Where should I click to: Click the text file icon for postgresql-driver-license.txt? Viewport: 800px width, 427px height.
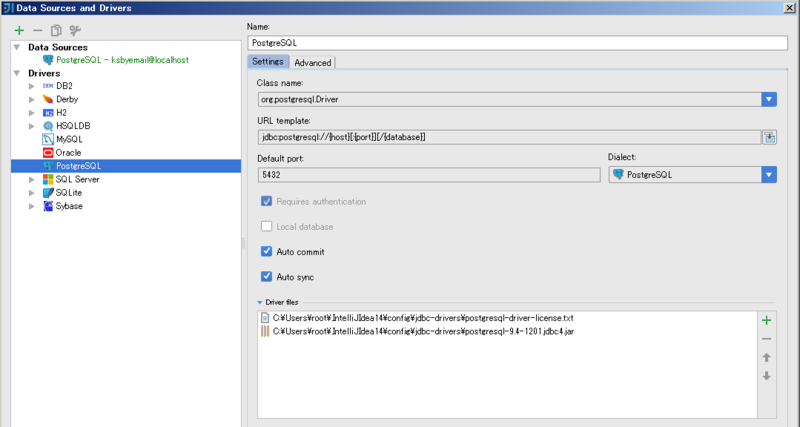pyautogui.click(x=265, y=318)
